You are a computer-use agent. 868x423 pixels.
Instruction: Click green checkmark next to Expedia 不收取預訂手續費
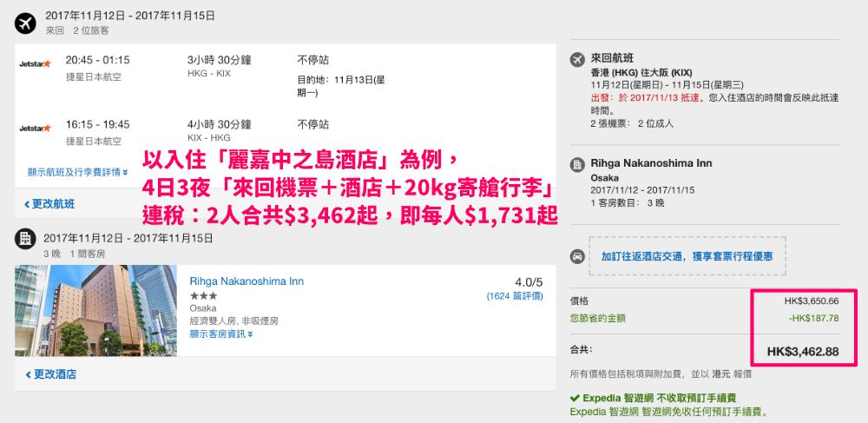click(x=575, y=398)
